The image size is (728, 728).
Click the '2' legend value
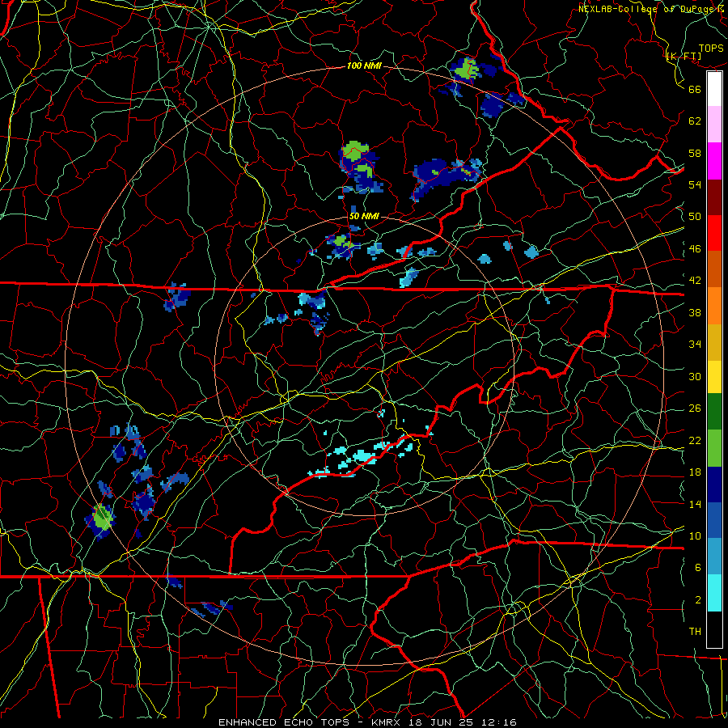pyautogui.click(x=698, y=600)
